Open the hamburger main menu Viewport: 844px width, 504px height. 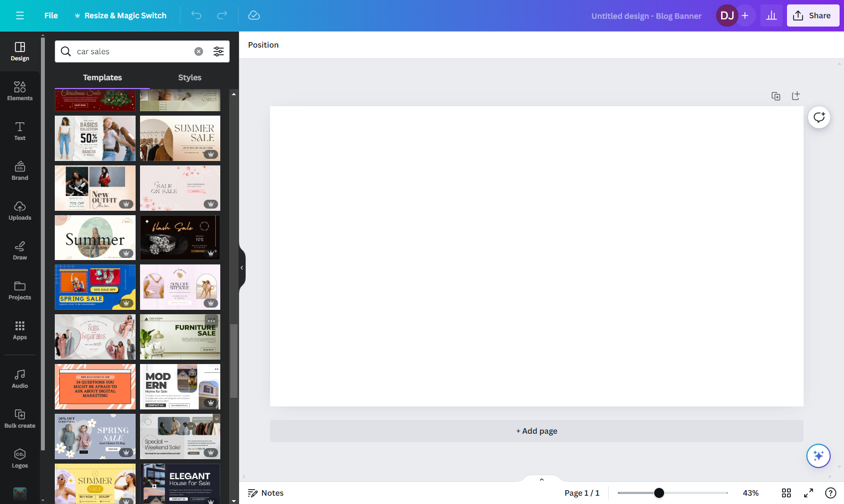coord(20,15)
